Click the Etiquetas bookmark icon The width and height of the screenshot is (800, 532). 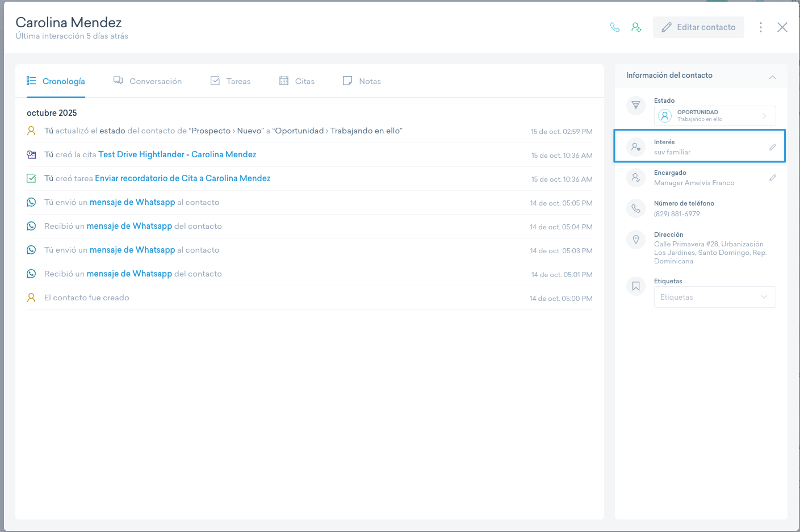(x=636, y=286)
